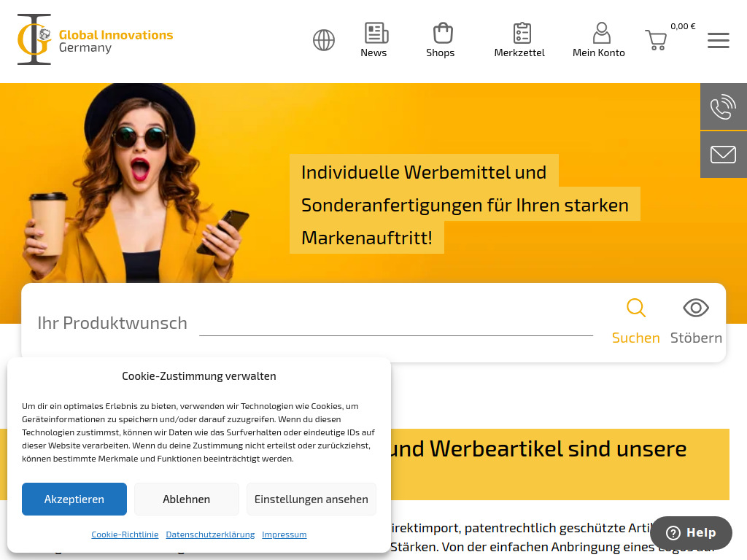Open the shopping cart icon

point(655,40)
